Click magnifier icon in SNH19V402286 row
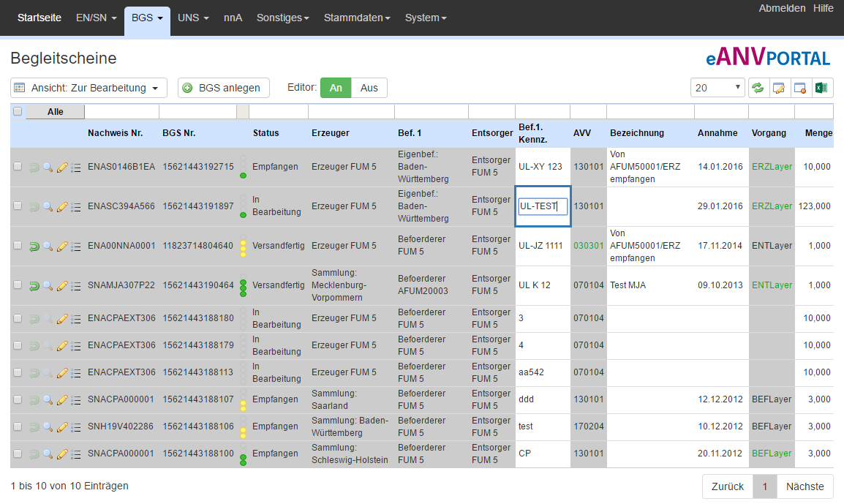844x504 pixels. coord(48,427)
